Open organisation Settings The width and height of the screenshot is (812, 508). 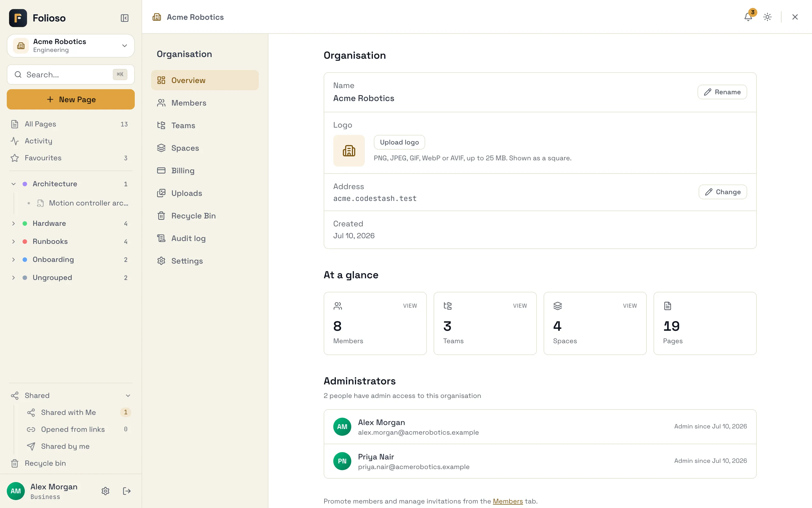(205, 261)
